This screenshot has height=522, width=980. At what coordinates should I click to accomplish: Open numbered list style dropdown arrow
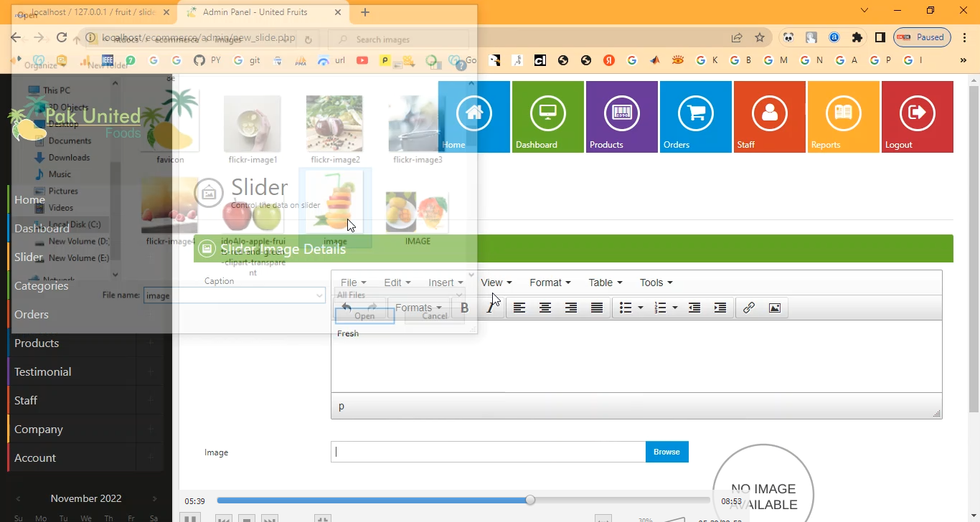pos(676,308)
